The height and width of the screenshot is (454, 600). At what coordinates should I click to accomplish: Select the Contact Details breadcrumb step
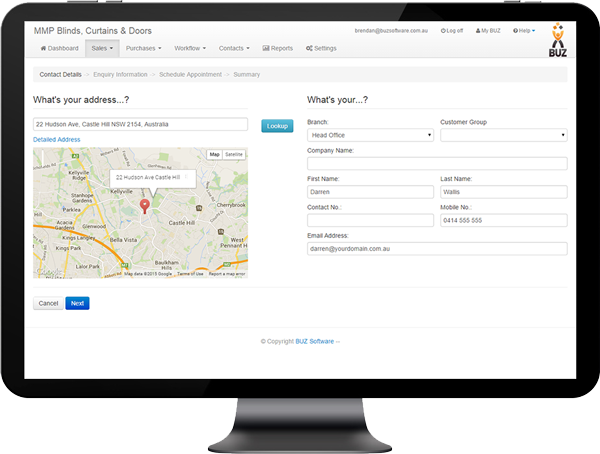(x=60, y=74)
